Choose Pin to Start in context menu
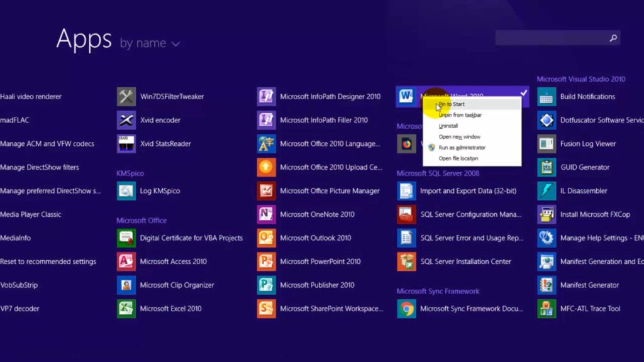Image resolution: width=644 pixels, height=362 pixels. click(x=472, y=104)
